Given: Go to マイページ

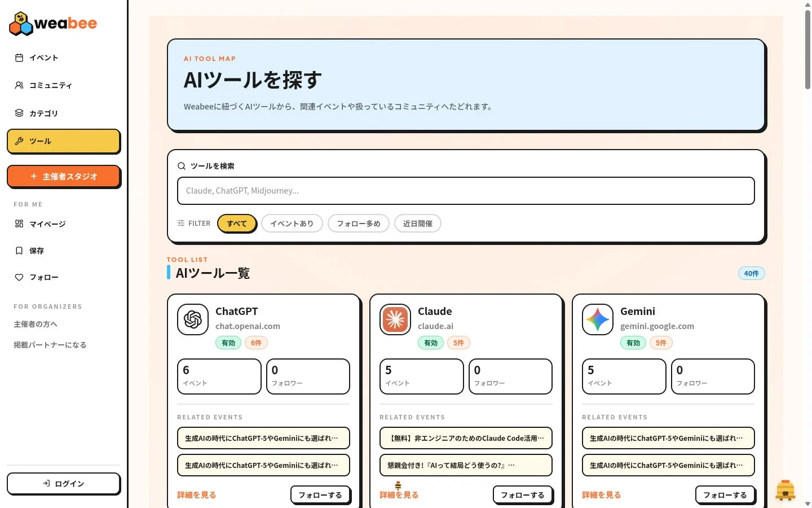Looking at the screenshot, I should point(64,224).
